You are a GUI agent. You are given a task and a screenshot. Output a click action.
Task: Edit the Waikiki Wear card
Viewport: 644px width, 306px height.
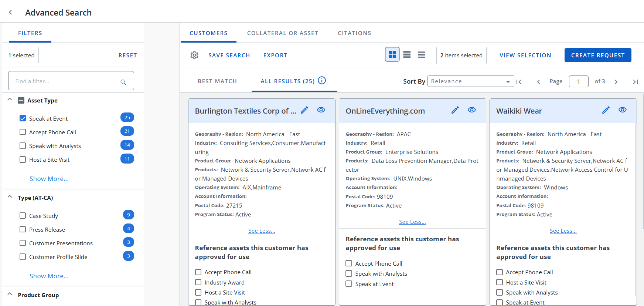tap(606, 110)
